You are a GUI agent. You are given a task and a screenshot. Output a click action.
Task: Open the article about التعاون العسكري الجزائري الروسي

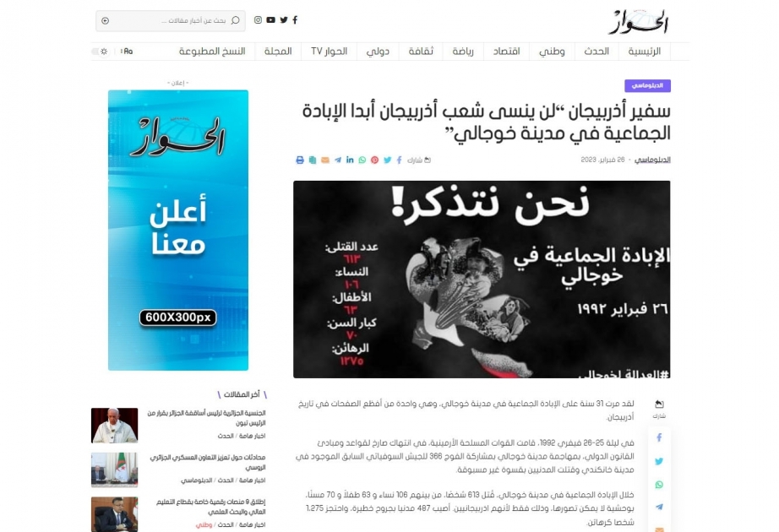pyautogui.click(x=208, y=462)
